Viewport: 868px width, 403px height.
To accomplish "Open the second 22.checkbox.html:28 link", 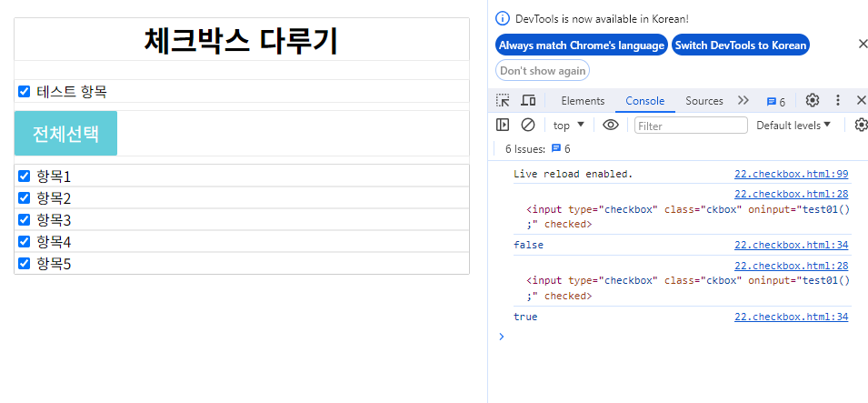I will 791,266.
